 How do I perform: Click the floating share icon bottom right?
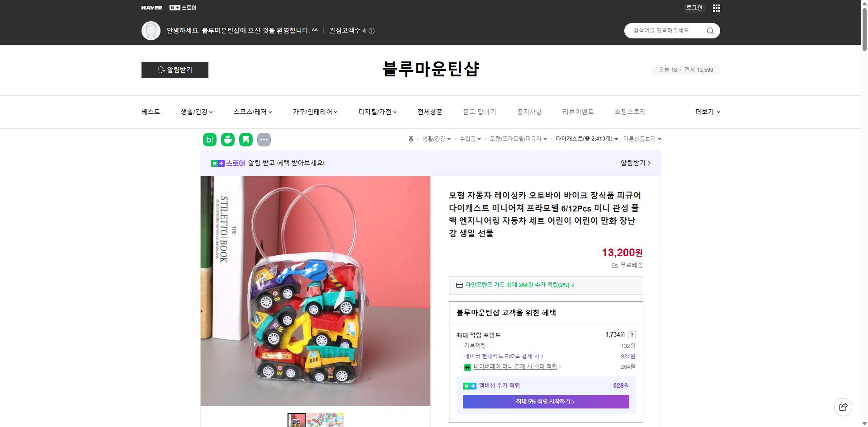coord(844,407)
